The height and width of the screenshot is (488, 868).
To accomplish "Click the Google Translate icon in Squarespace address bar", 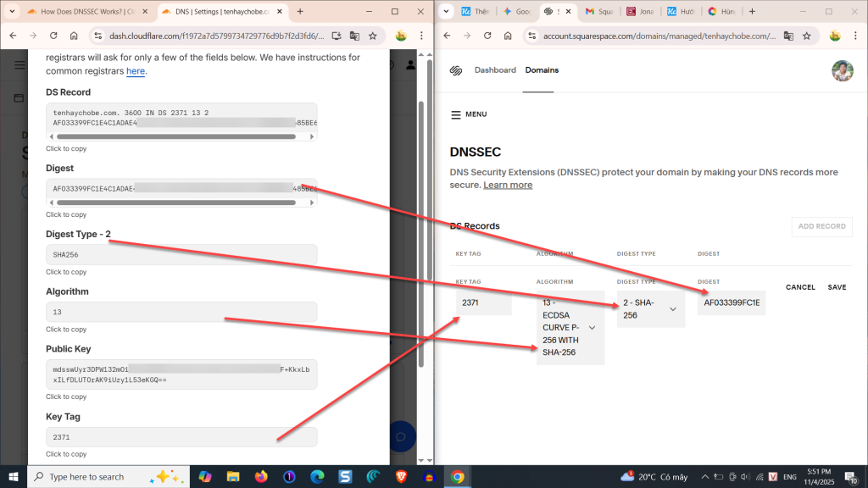I will [x=788, y=36].
